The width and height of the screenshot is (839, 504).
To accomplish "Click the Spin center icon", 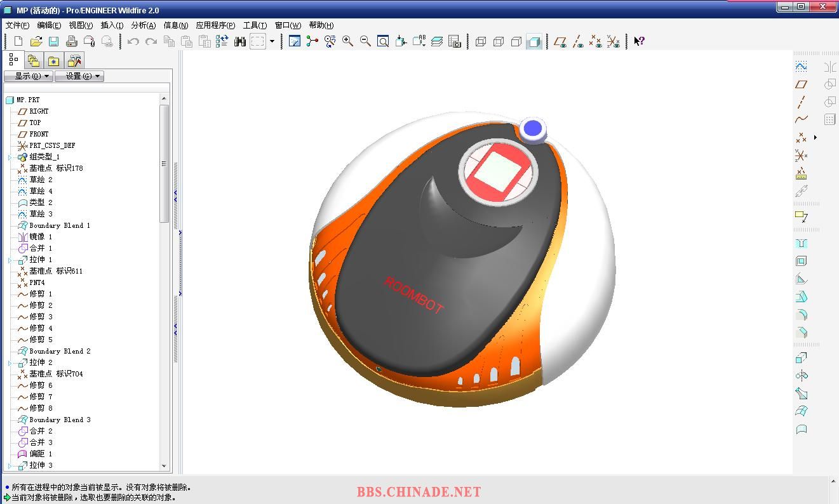I will pyautogui.click(x=312, y=41).
